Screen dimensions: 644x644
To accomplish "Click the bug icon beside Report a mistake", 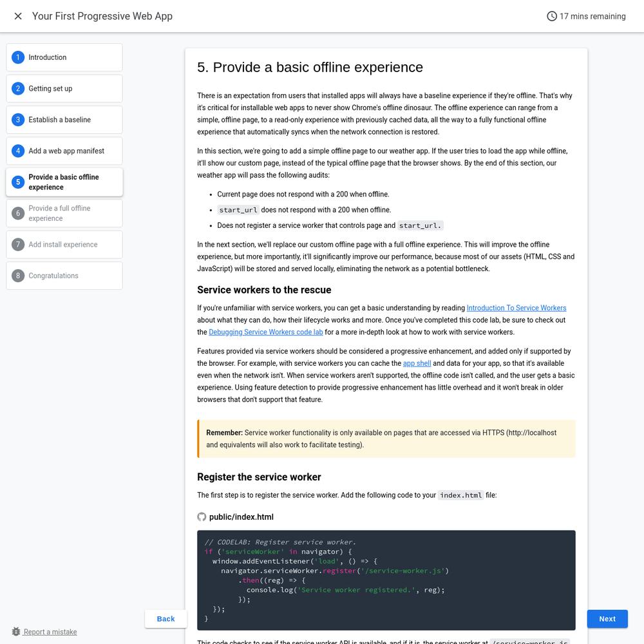I will point(16,632).
